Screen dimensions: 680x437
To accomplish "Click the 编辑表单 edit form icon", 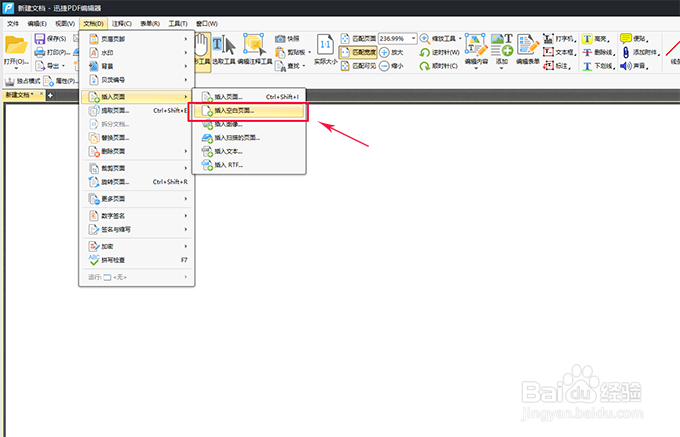I will pos(527,45).
